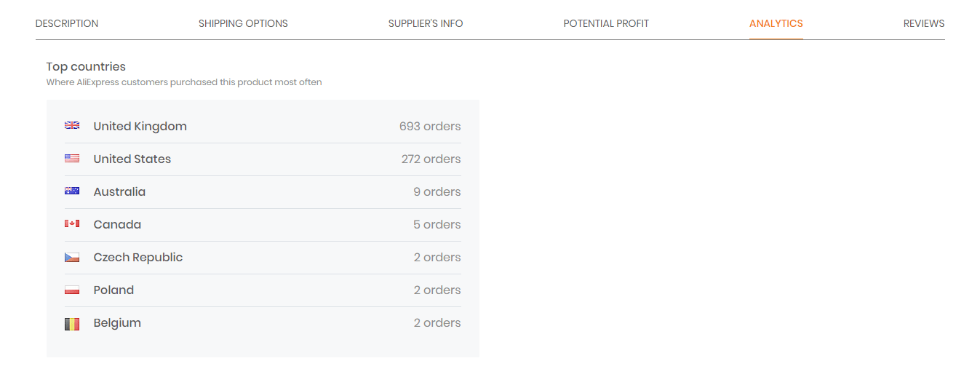The height and width of the screenshot is (369, 980).
Task: Click the 693 orders count
Action: point(430,126)
